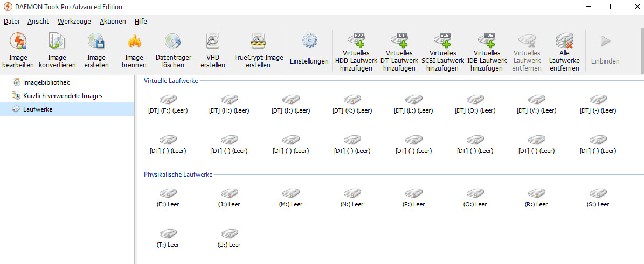Open the Aktionen menu

pyautogui.click(x=113, y=22)
